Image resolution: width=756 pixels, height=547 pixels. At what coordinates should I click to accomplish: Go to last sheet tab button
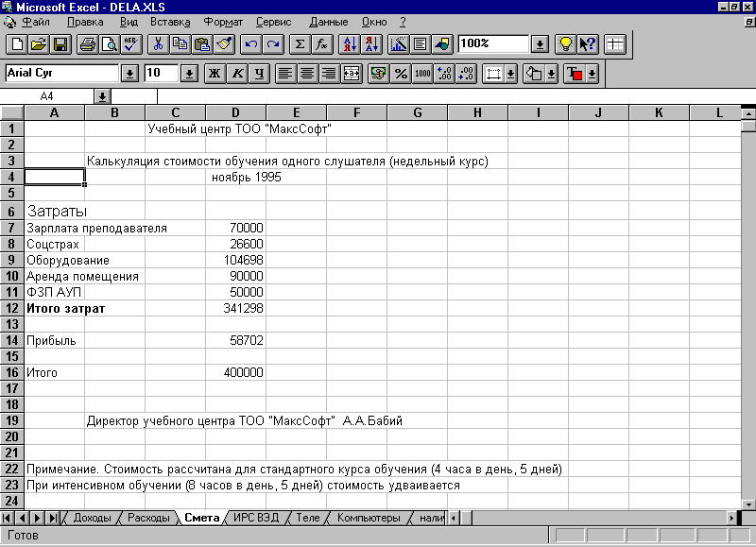53,518
